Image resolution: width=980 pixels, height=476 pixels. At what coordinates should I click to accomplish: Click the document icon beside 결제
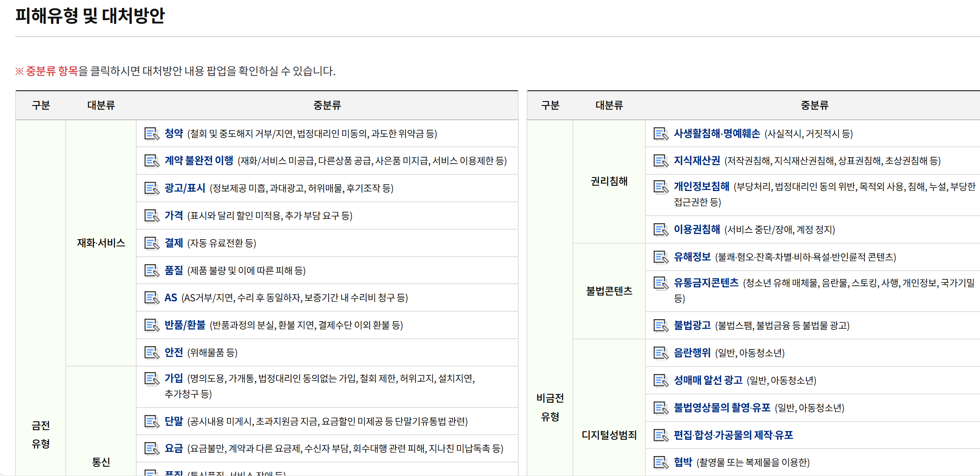[x=151, y=243]
